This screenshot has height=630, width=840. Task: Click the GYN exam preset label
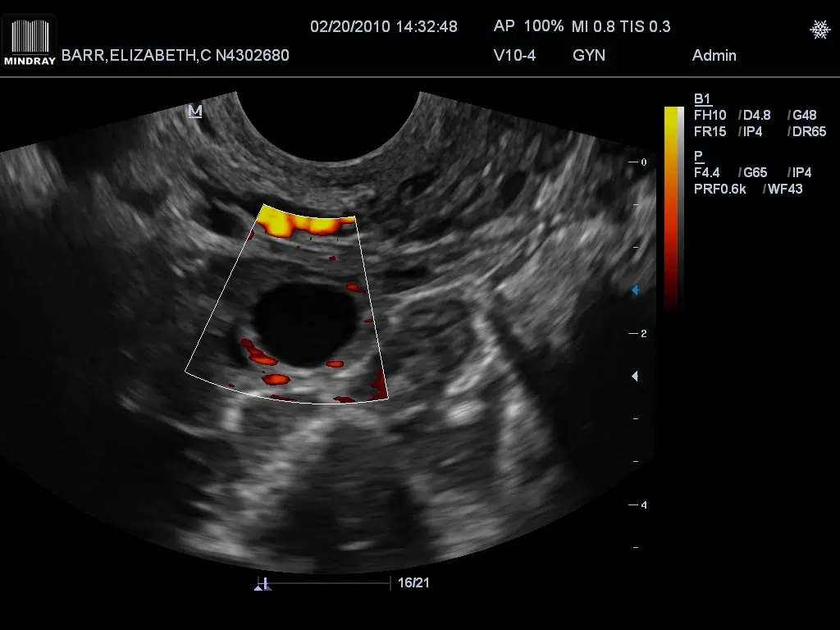click(588, 56)
